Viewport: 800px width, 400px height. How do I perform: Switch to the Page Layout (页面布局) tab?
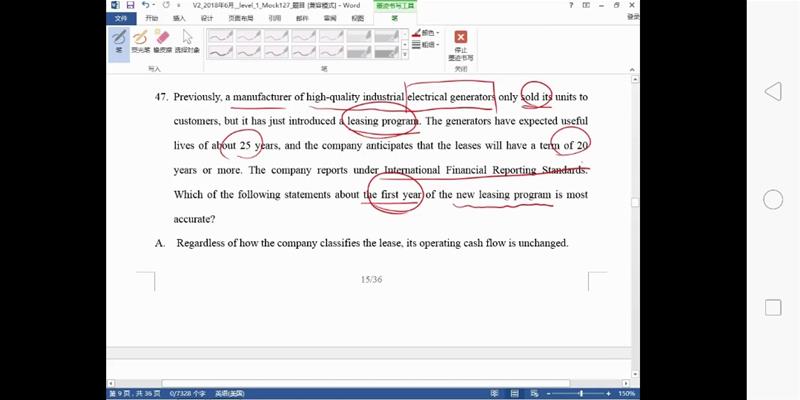(240, 18)
